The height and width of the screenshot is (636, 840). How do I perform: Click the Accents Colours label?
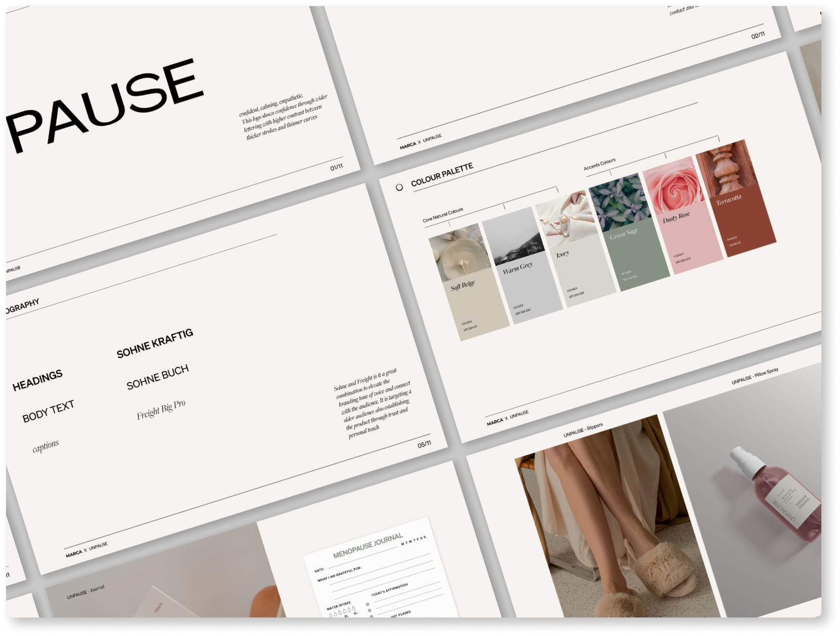tap(600, 164)
